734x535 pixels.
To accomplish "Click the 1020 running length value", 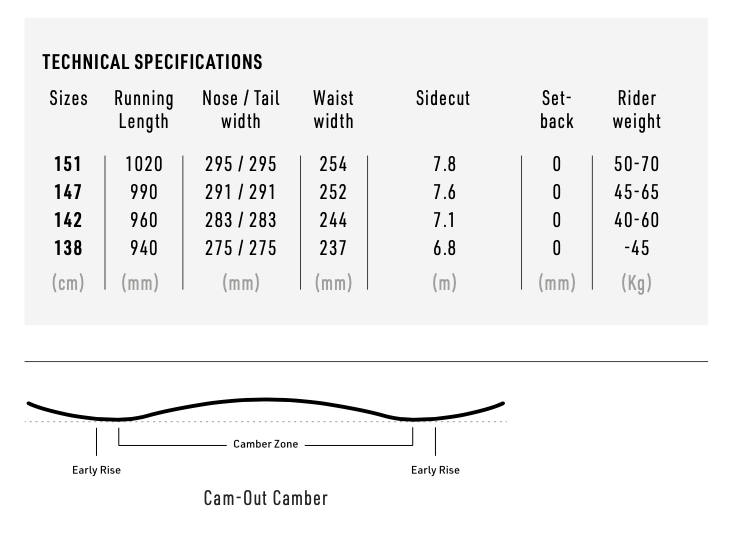I will (144, 164).
